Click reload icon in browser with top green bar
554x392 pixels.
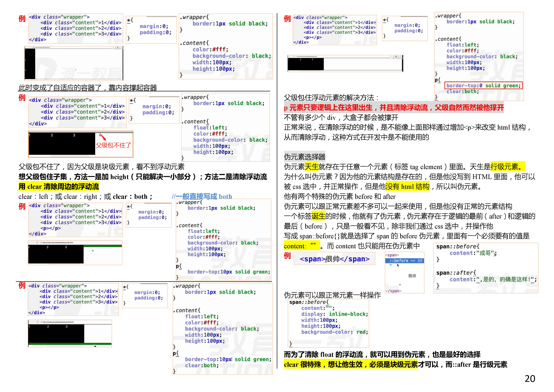coord(37,242)
